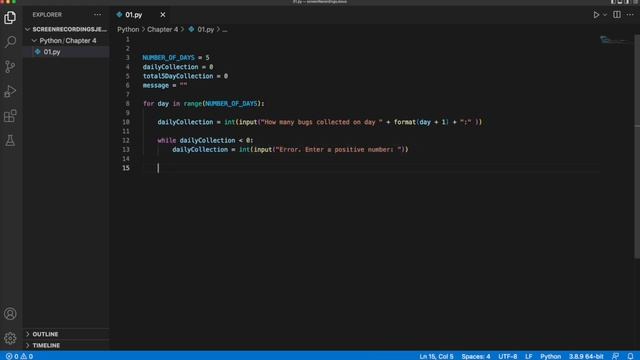Run the Python file with play button

[x=596, y=15]
